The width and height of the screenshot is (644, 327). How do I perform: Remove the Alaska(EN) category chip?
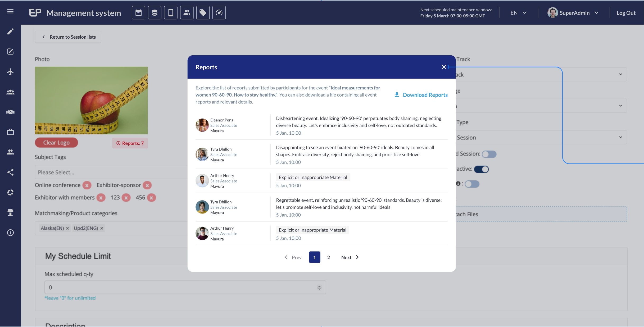click(67, 228)
